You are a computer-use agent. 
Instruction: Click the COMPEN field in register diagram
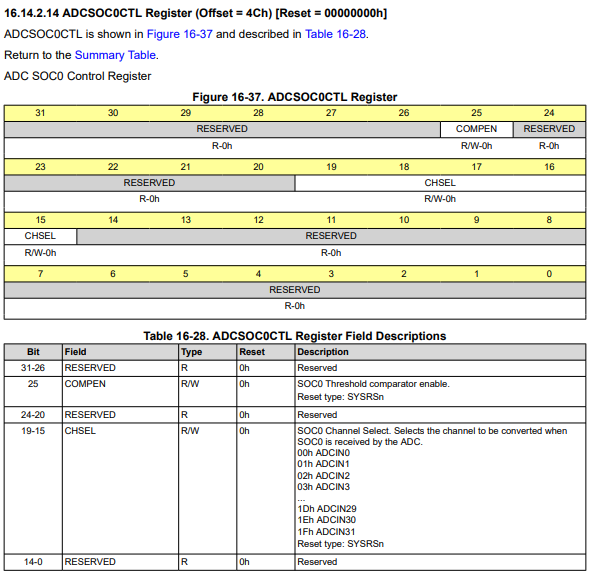click(476, 129)
